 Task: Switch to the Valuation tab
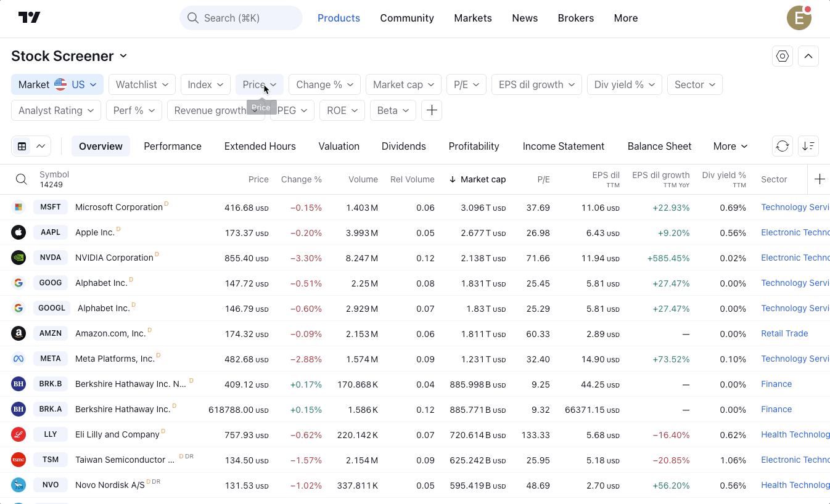339,146
